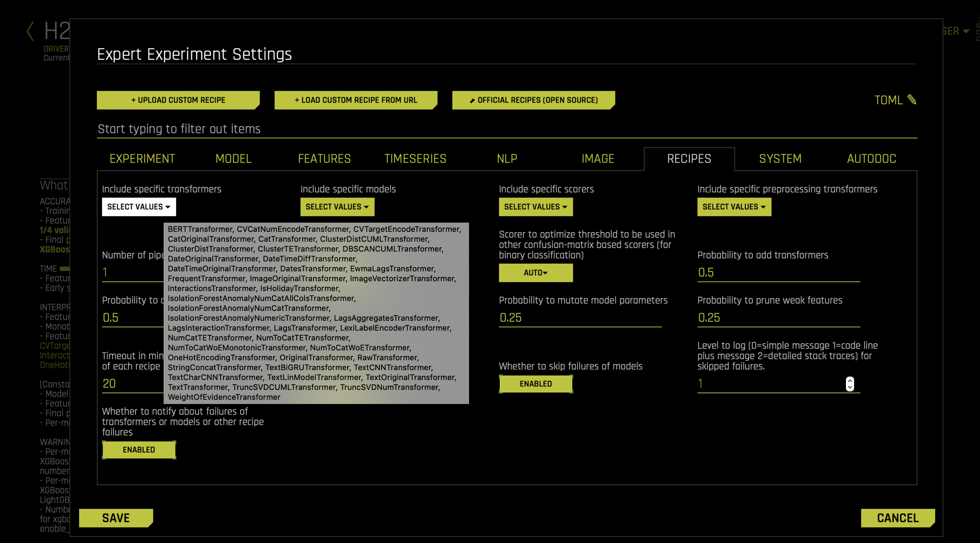980x543 pixels.
Task: Toggle notify about recipe failures ENABLED
Action: pos(139,450)
